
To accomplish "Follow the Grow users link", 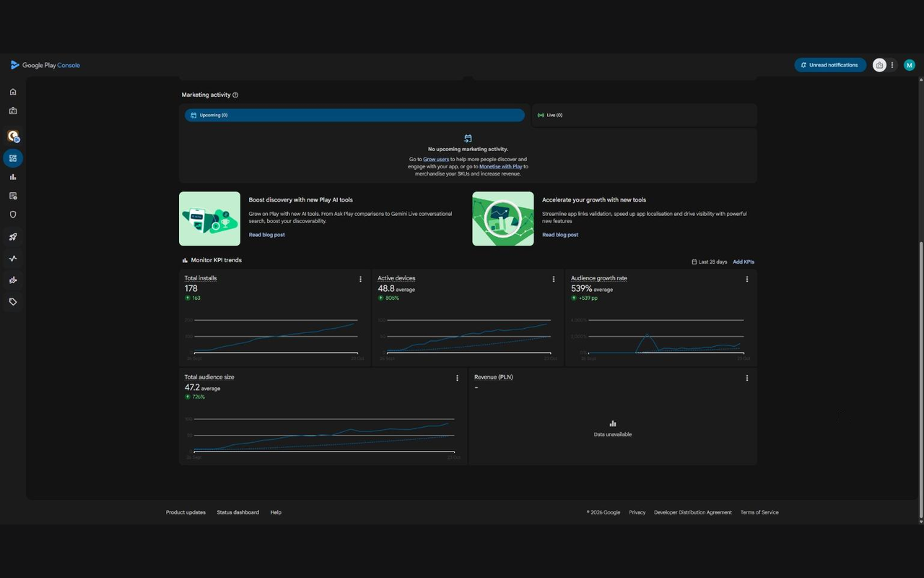I will 436,159.
